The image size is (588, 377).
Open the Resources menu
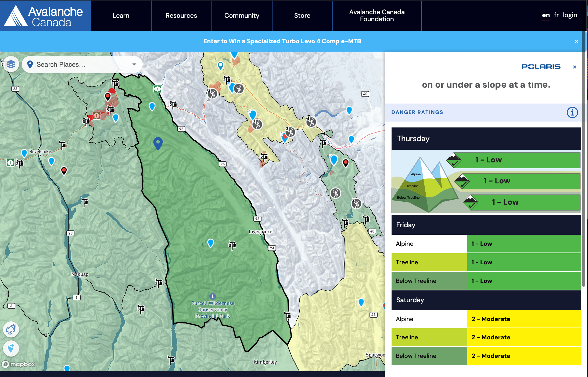pos(181,16)
